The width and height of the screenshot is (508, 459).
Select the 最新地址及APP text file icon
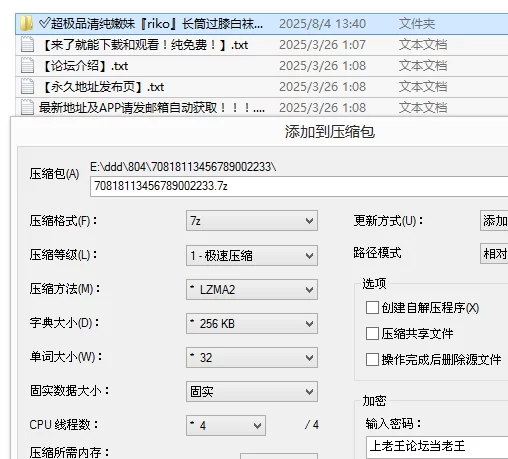[x=27, y=107]
